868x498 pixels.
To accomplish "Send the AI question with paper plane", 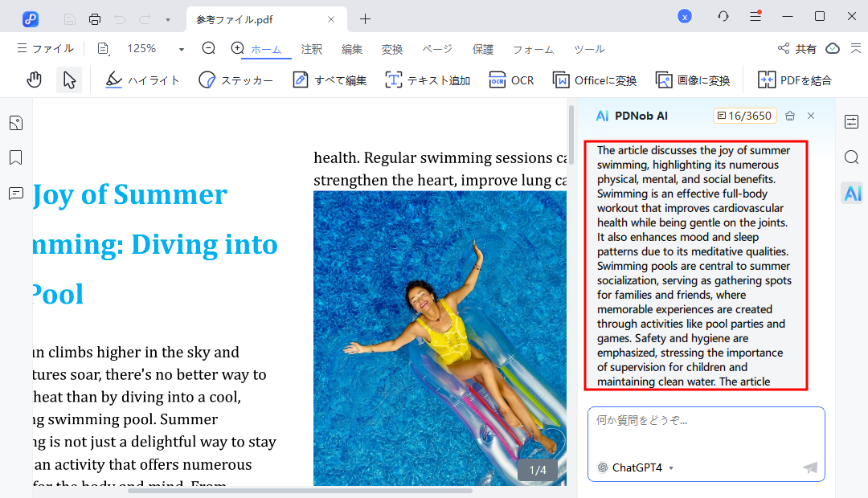I will [x=809, y=467].
